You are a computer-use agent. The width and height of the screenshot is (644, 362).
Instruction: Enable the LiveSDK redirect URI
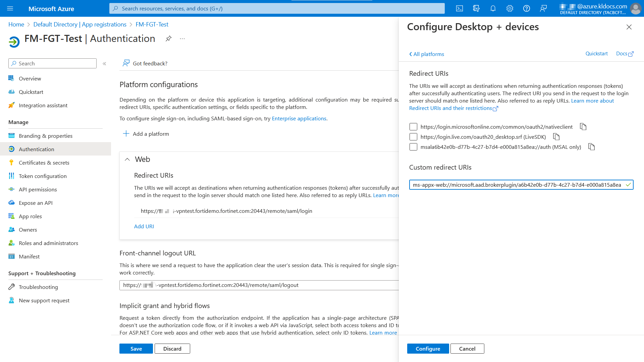point(413,137)
